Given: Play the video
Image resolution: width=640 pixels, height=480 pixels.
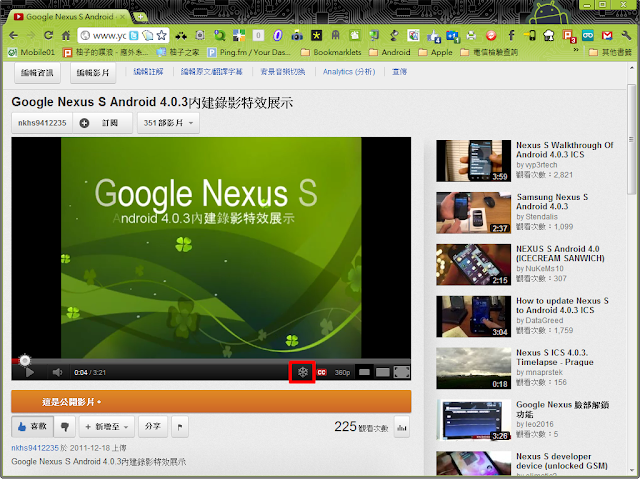Looking at the screenshot, I should [x=29, y=372].
